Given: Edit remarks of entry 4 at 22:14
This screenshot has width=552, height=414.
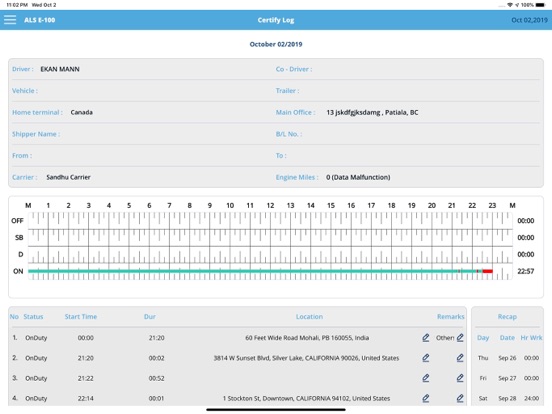Looking at the screenshot, I should pos(460,398).
